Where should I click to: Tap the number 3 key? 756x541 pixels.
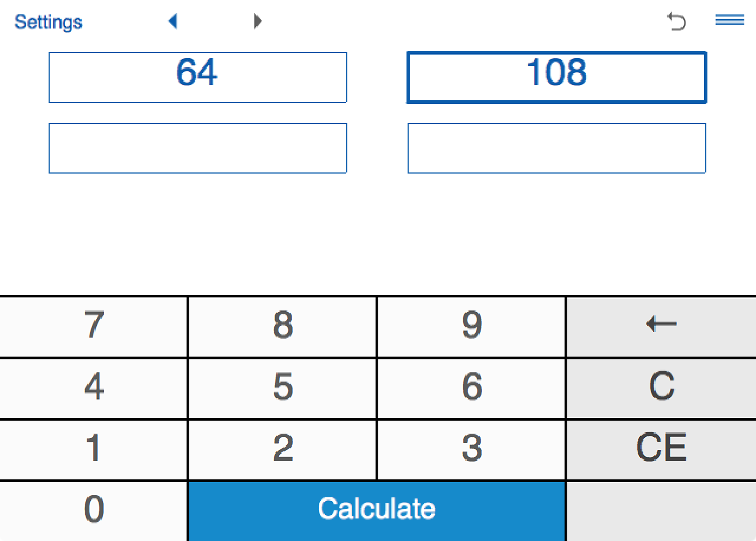point(471,450)
